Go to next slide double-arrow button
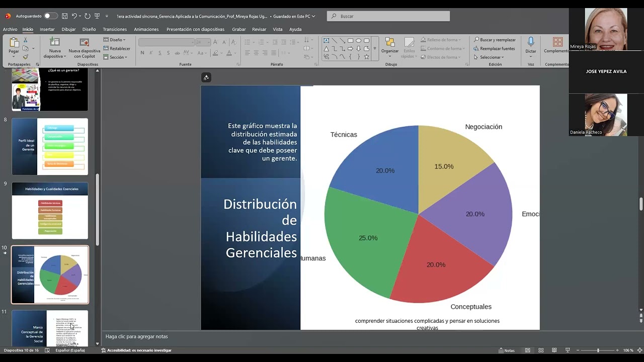Image resolution: width=644 pixels, height=362 pixels. tap(641, 320)
